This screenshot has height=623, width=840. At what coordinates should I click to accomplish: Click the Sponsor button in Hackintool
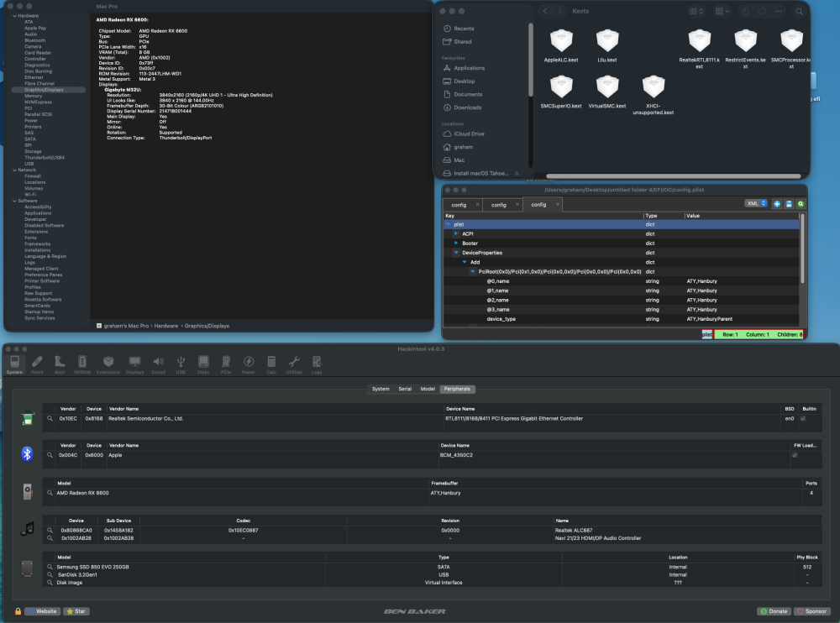click(x=811, y=611)
